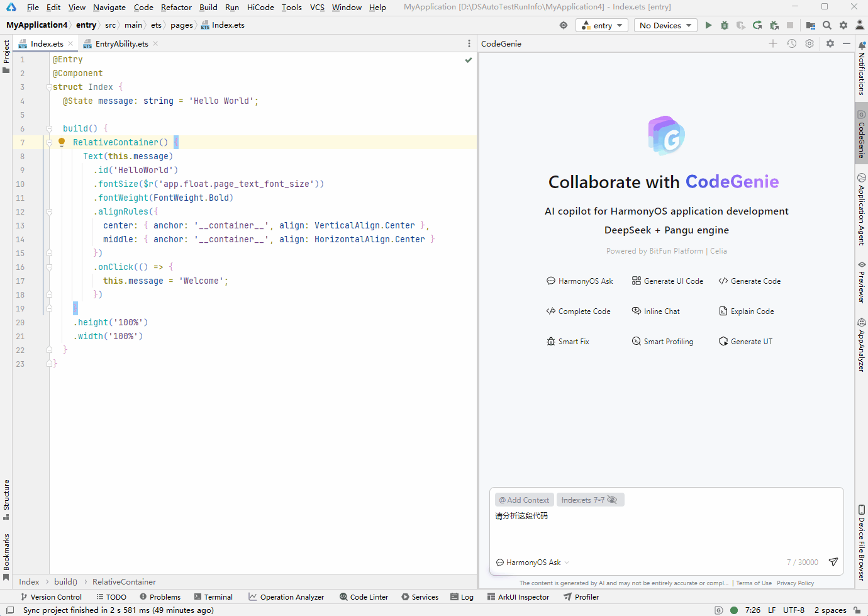Image resolution: width=868 pixels, height=616 pixels.
Task: Collapse alignRules fold marker on line 12
Action: point(49,212)
